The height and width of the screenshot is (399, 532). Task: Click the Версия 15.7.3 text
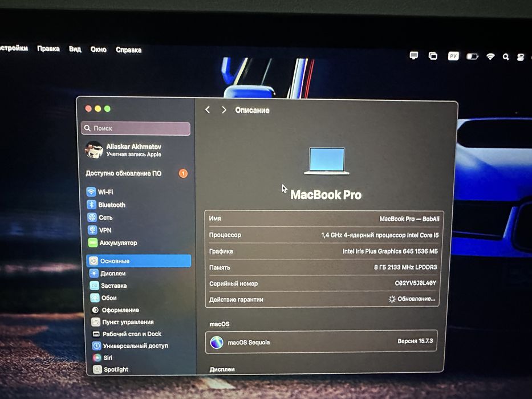415,341
